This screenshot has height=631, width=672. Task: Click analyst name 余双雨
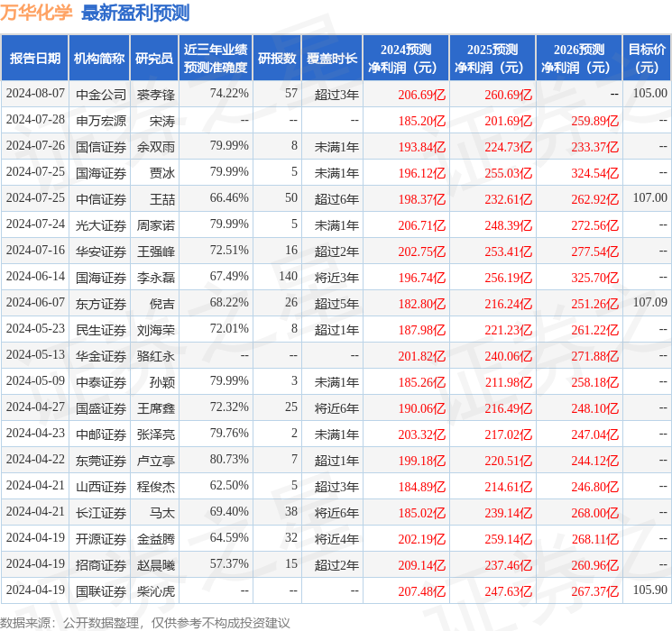click(155, 147)
